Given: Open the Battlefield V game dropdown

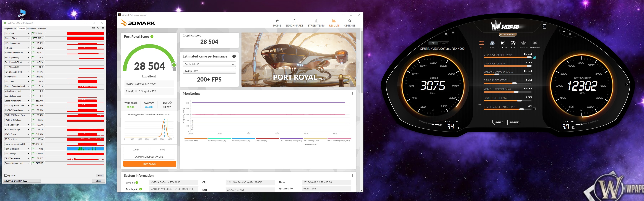Looking at the screenshot, I should coord(209,64).
